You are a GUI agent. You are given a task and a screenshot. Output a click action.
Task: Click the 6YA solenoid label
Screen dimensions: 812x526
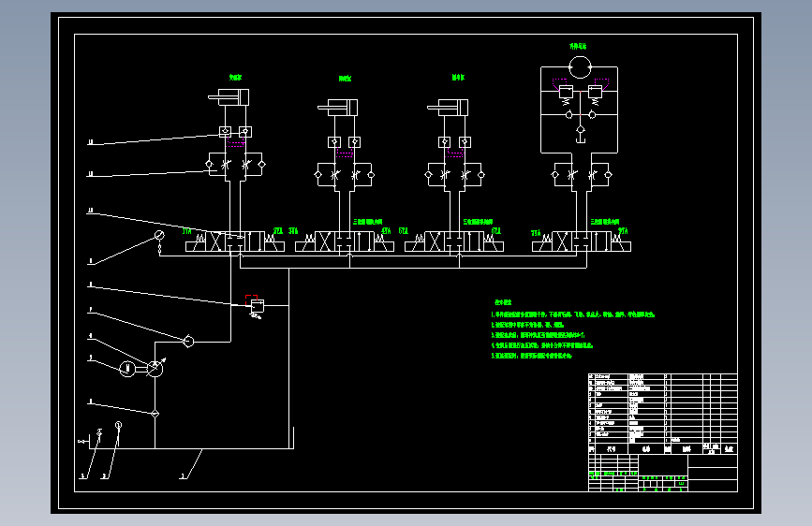pos(496,231)
